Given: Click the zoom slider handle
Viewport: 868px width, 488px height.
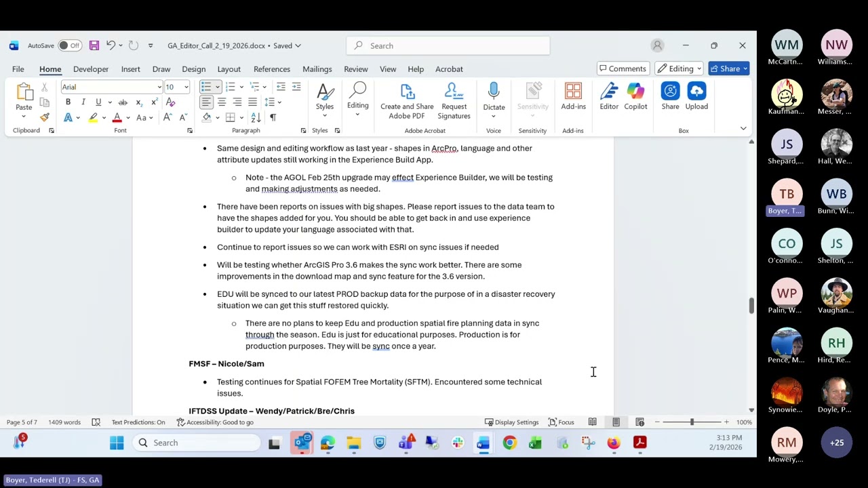Looking at the screenshot, I should (692, 422).
